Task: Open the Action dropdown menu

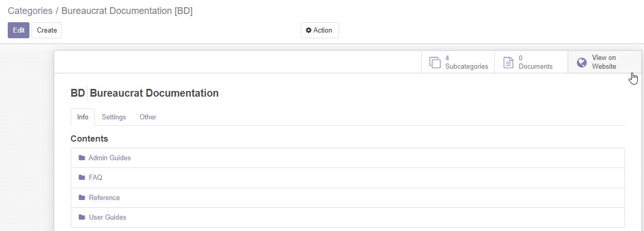Action: [320, 30]
